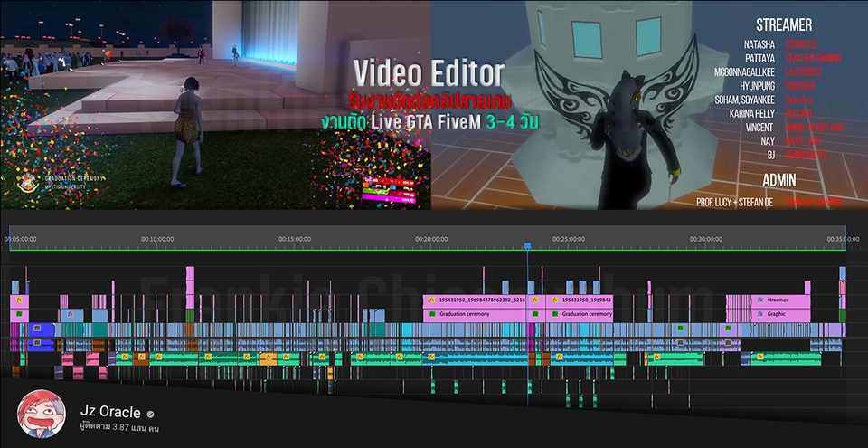Click the HYUNPUNG name in the streamer list
This screenshot has width=868, height=448.
tap(758, 86)
